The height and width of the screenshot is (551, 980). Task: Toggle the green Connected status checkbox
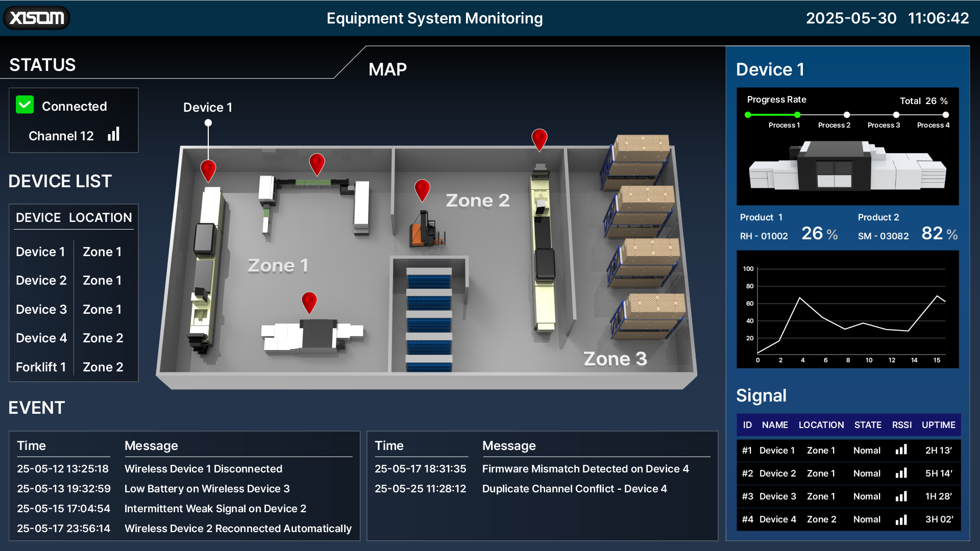point(24,105)
